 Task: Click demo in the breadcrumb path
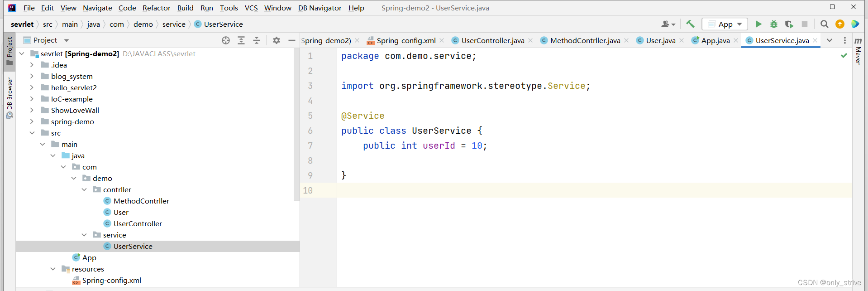[143, 24]
